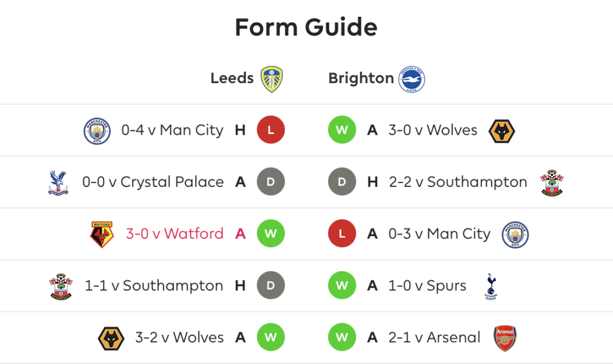Click the Southampton badge beside 1-1 result
The width and height of the screenshot is (613, 364).
(61, 286)
